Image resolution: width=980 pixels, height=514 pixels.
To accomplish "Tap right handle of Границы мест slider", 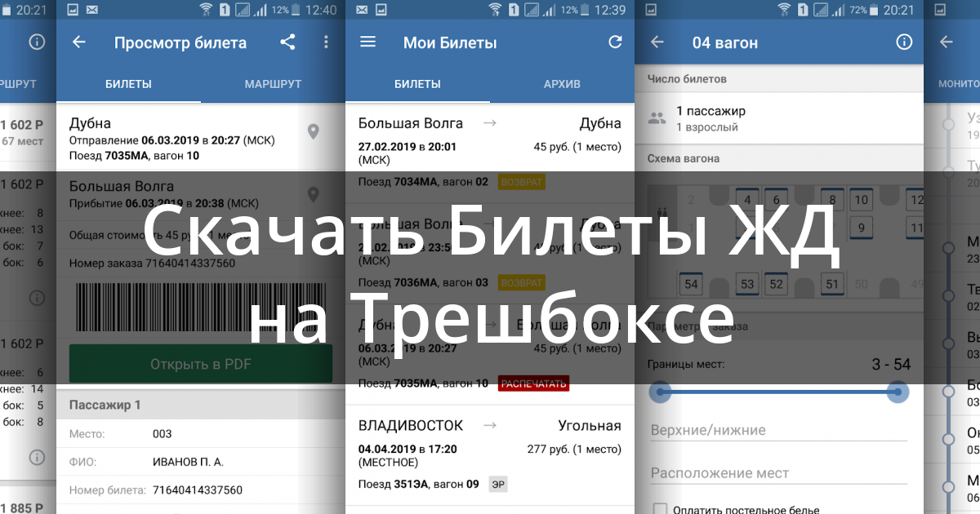I will [898, 392].
